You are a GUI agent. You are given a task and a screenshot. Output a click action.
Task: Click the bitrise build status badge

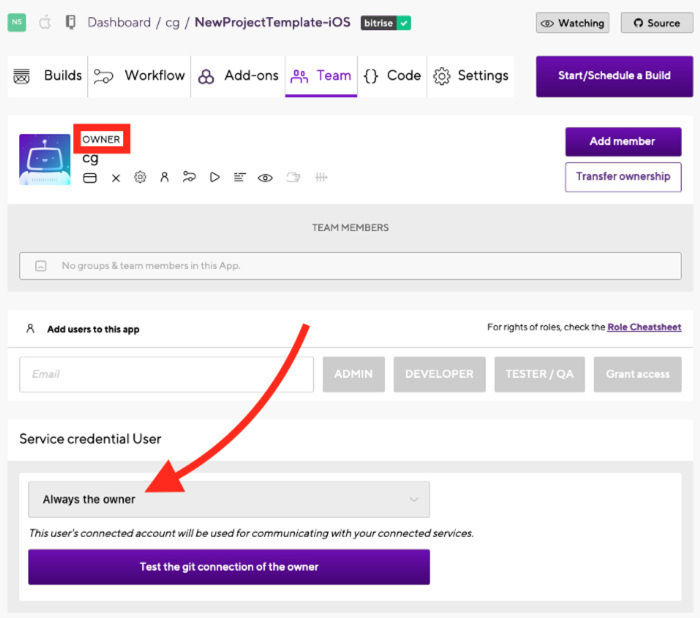[x=386, y=23]
